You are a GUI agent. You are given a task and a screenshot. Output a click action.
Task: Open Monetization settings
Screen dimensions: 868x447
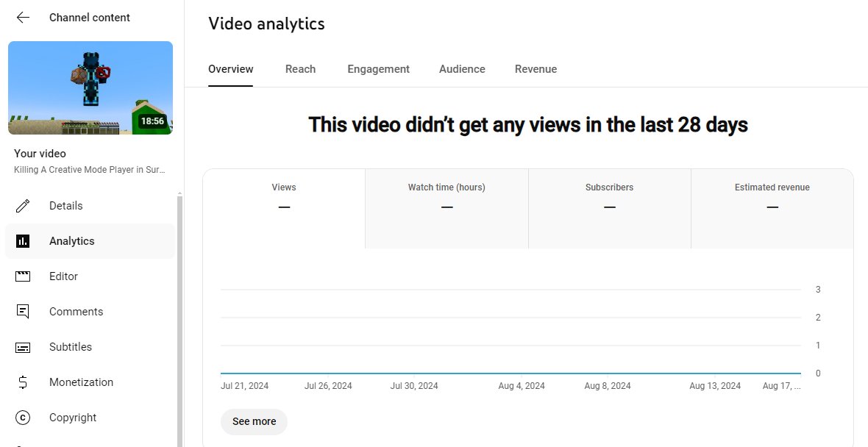90,382
